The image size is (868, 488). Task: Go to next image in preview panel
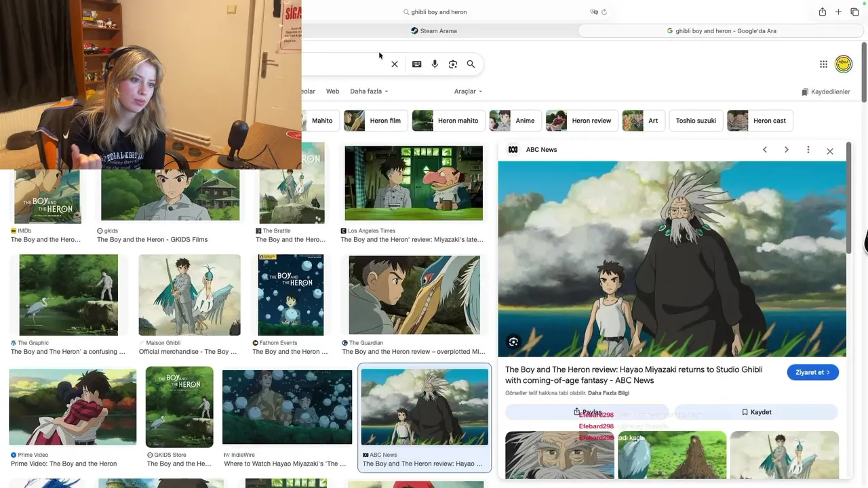point(787,150)
